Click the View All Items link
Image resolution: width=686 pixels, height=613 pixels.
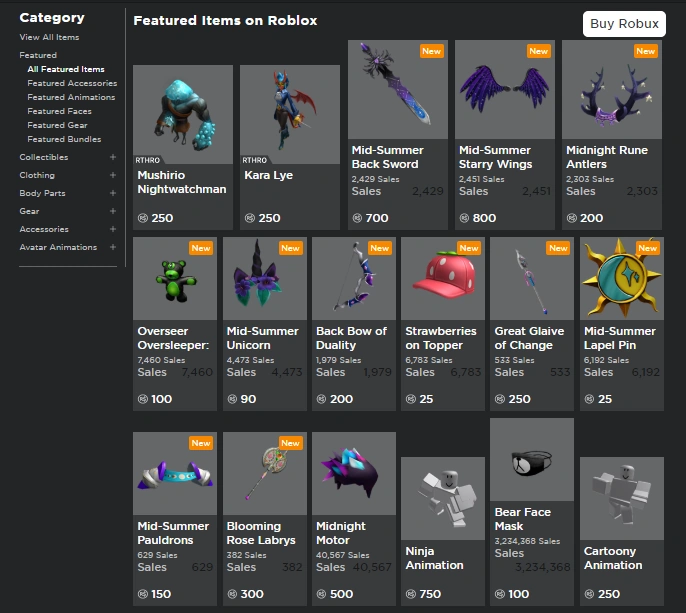pos(49,37)
